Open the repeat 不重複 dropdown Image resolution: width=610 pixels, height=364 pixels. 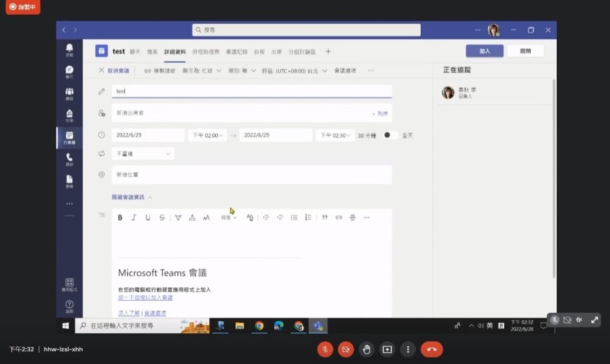coord(143,153)
